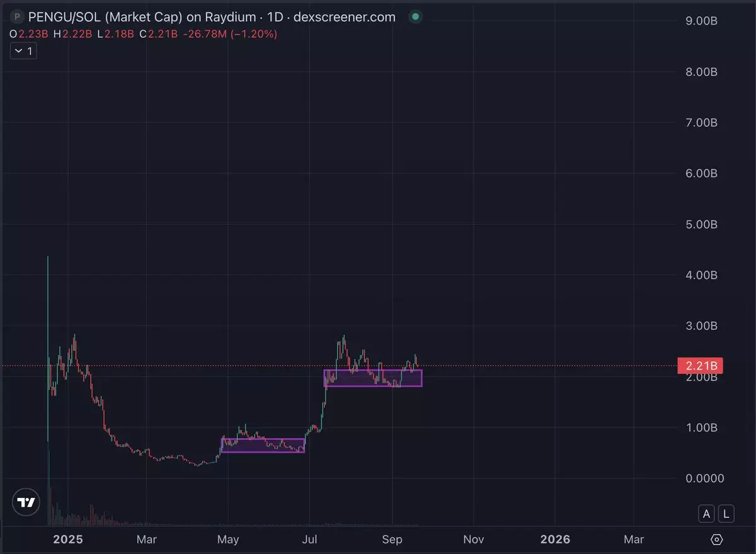Click the 9.00B price axis label
This screenshot has width=756, height=554.
point(702,21)
